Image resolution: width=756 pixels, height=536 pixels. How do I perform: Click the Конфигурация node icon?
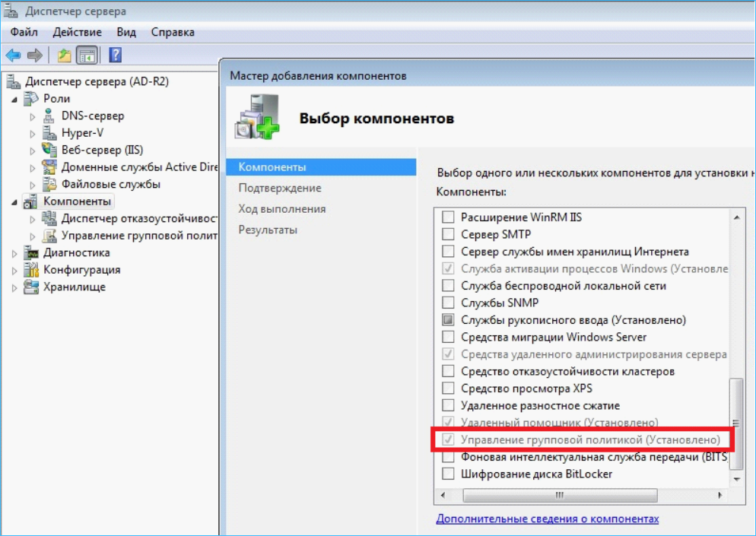[x=31, y=270]
